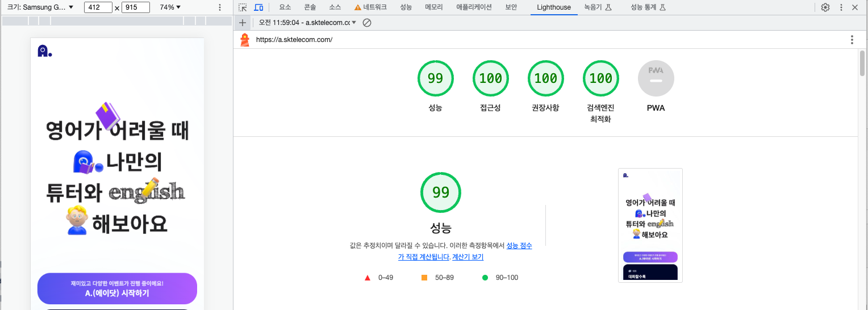Follow the 계산기 보기 link
The image size is (868, 310).
pos(468,257)
